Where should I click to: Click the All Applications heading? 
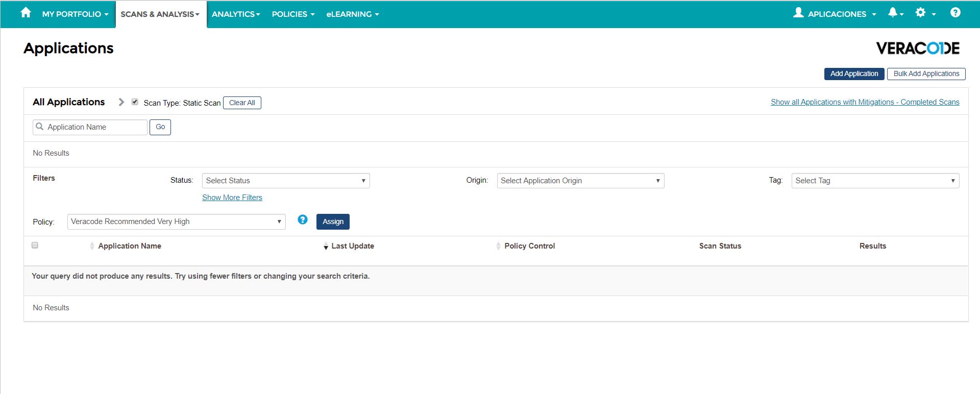tap(69, 102)
